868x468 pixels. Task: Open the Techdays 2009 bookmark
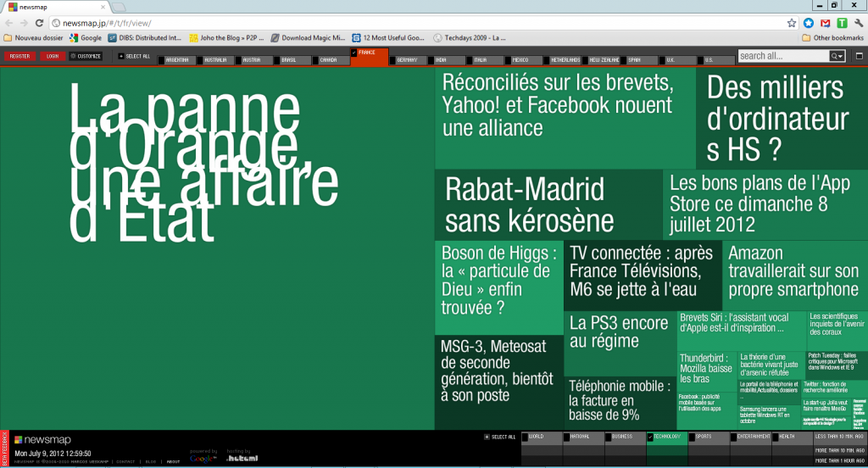pos(470,37)
